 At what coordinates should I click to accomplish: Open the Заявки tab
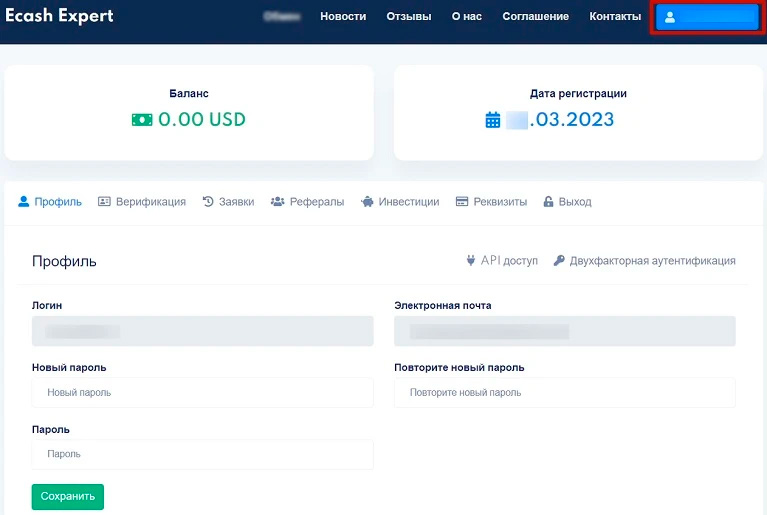228,201
